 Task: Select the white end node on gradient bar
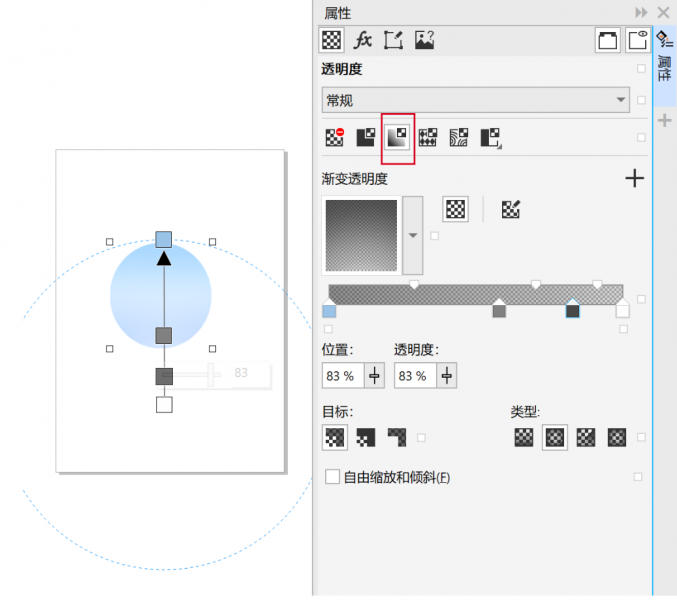coord(622,308)
